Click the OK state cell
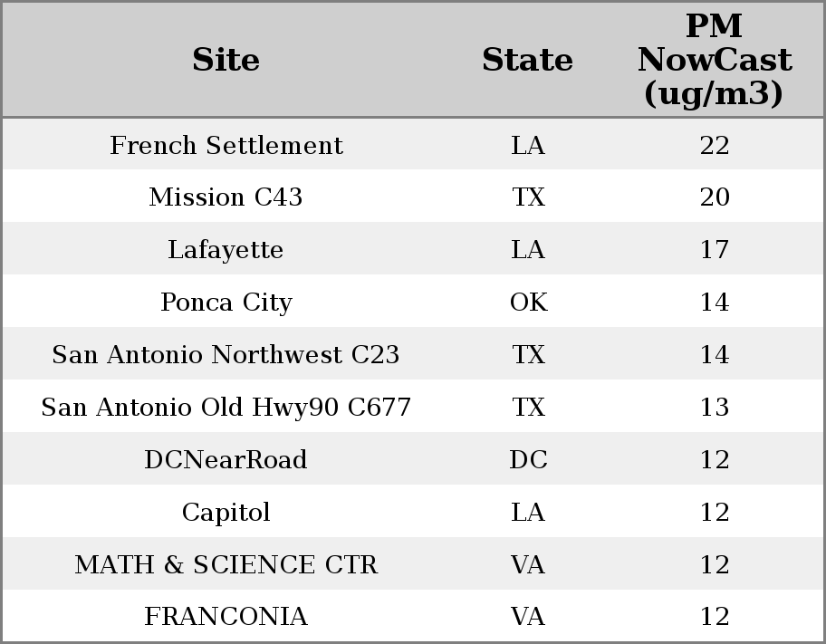This screenshot has height=644, width=826. (528, 303)
